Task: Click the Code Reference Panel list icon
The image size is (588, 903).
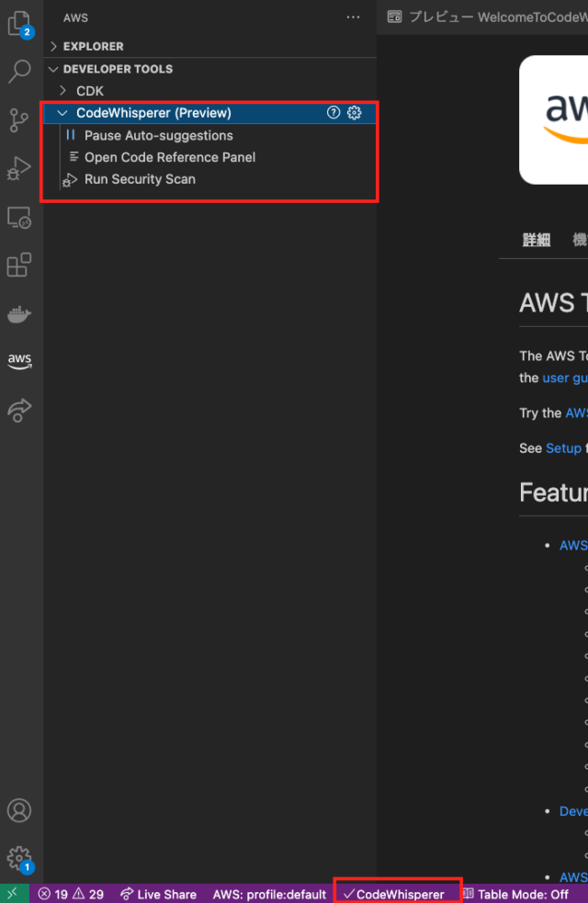Action: pos(73,157)
